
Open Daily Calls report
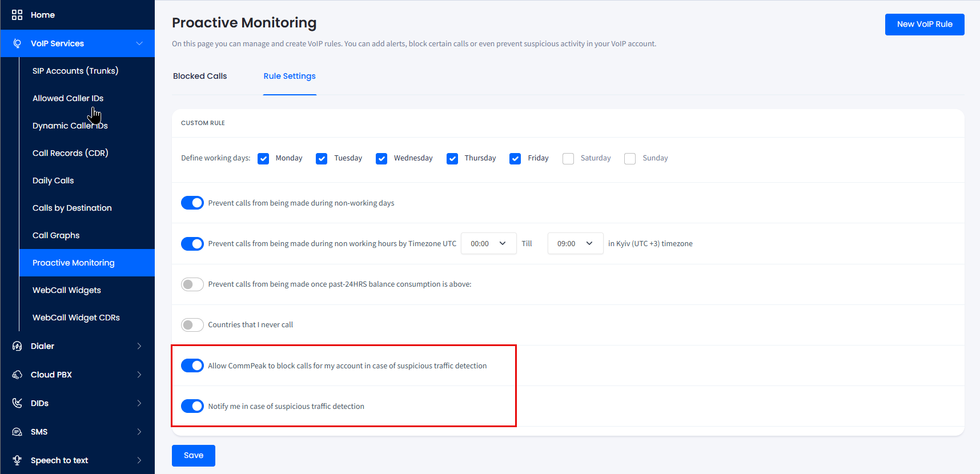[x=53, y=180]
